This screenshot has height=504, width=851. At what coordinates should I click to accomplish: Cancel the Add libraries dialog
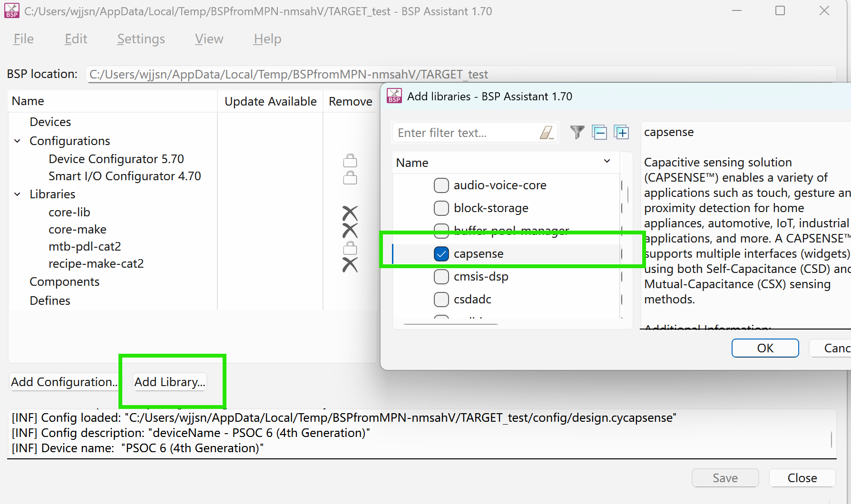tap(830, 348)
